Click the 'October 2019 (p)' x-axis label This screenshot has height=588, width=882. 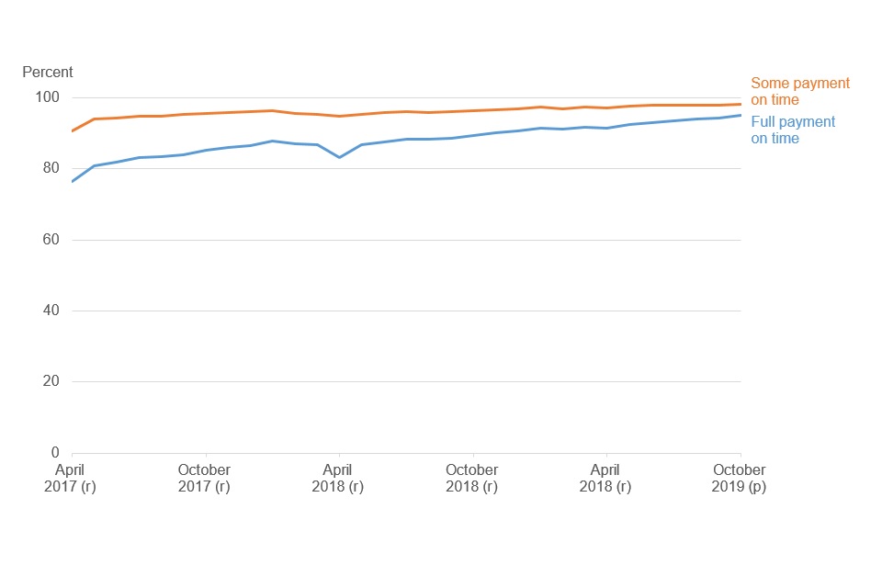tap(739, 478)
